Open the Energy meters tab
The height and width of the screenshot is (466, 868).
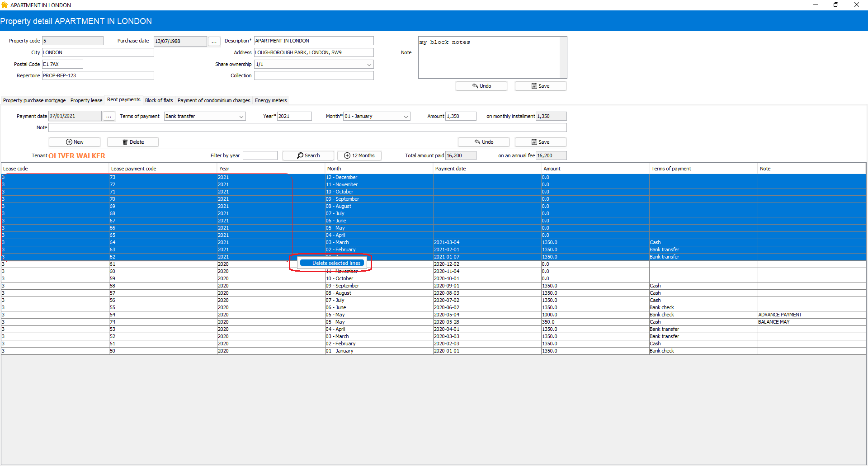(270, 100)
